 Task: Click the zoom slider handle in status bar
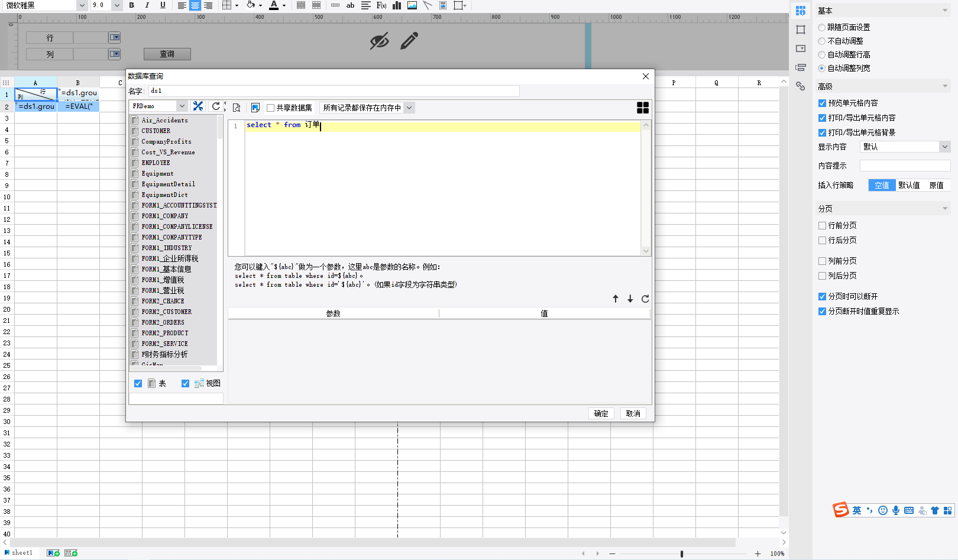click(682, 554)
